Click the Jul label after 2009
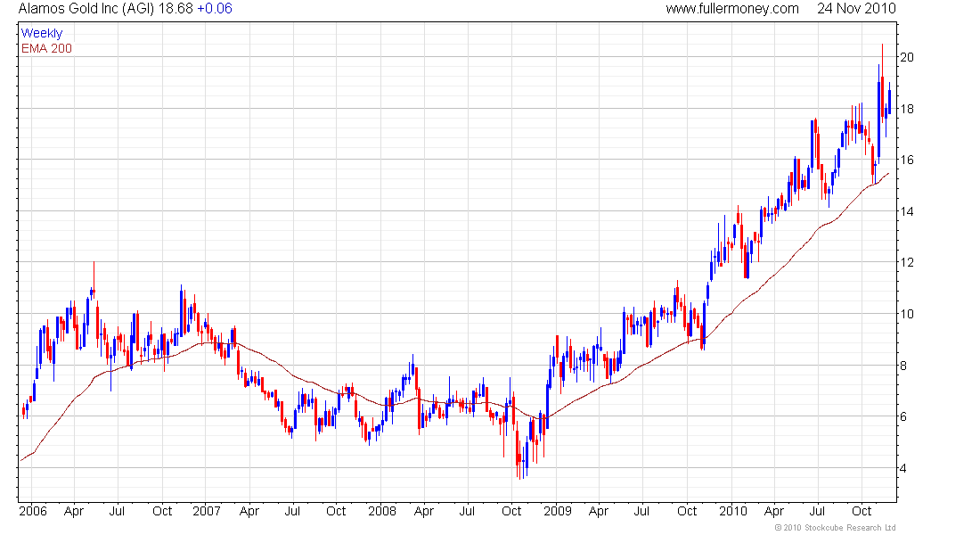 641,511
